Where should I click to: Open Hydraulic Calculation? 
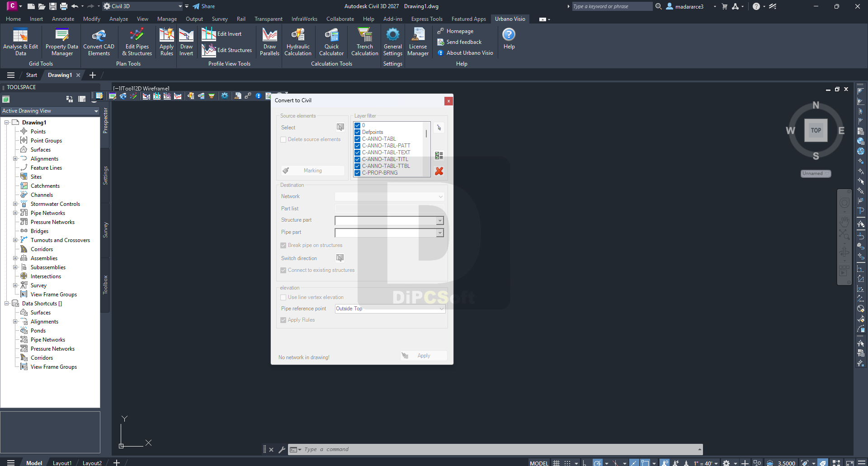(298, 42)
